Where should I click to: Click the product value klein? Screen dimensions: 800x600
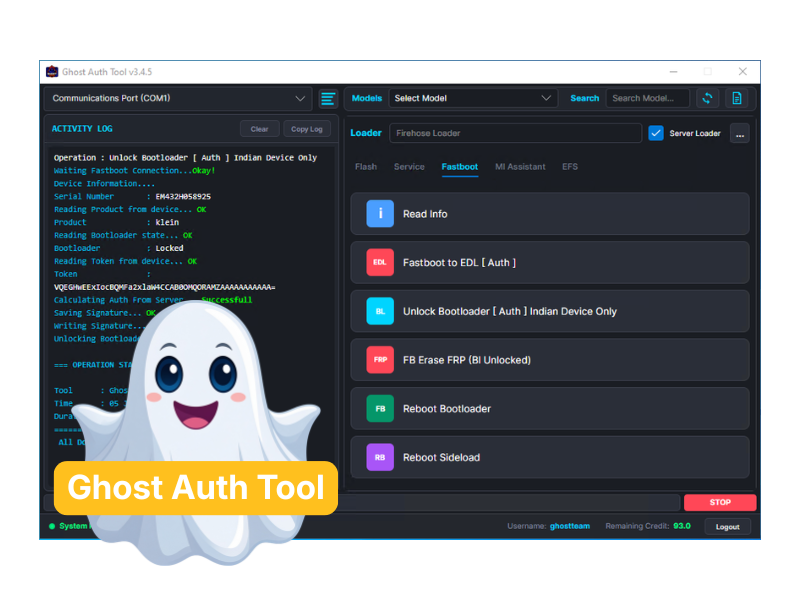coord(167,222)
